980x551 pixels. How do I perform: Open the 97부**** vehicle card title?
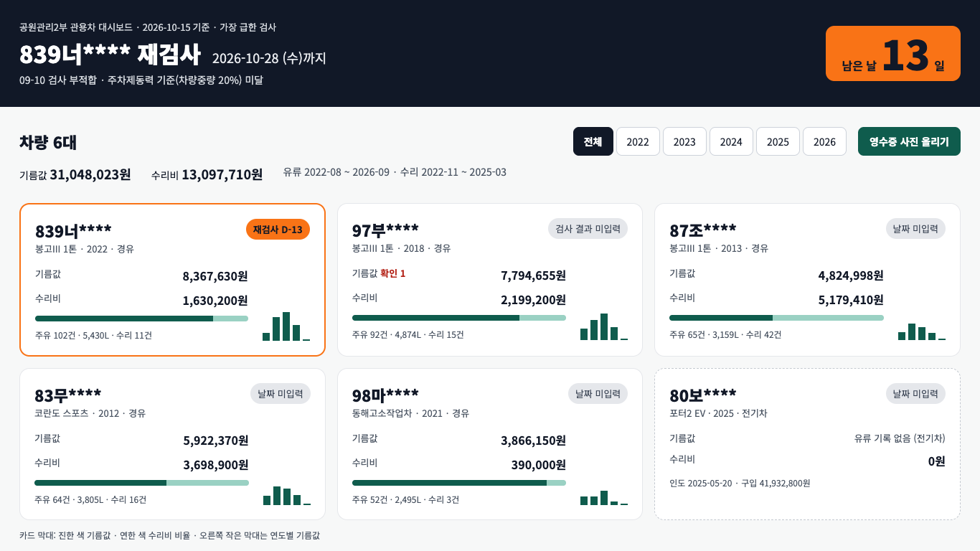click(x=385, y=230)
